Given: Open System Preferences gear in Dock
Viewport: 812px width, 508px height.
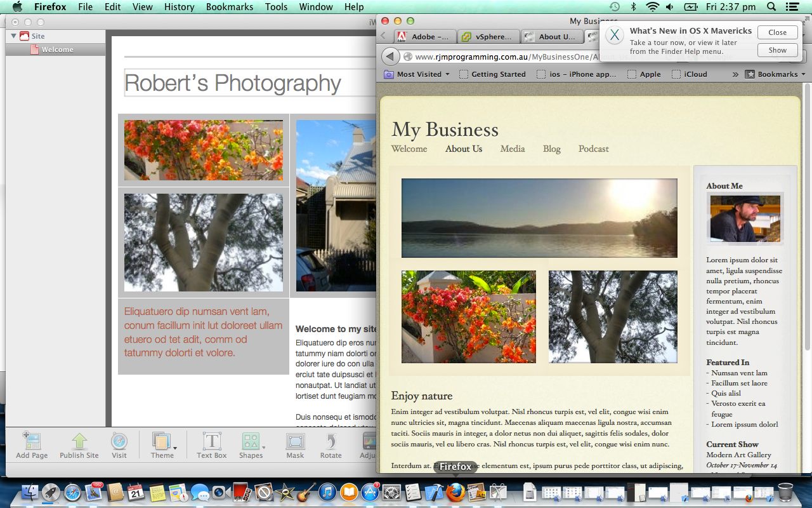Looking at the screenshot, I should tap(391, 491).
